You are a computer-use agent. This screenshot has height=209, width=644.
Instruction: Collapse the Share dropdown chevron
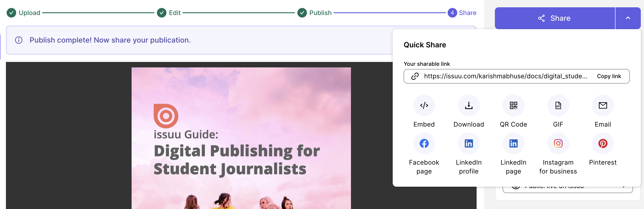coord(628,18)
